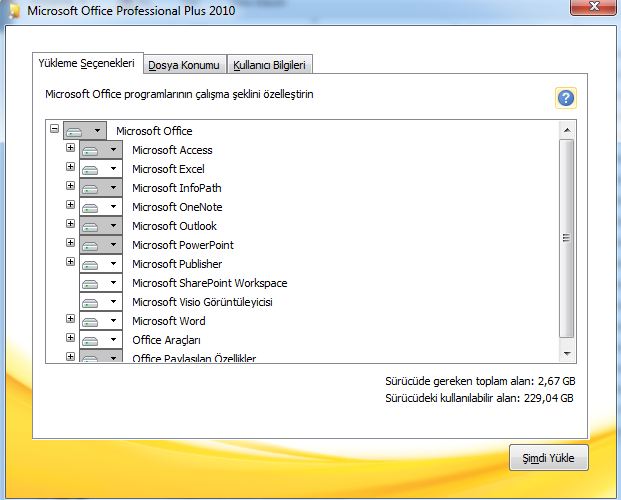The width and height of the screenshot is (621, 500).
Task: Click scrollbar up arrow in feature list
Action: [x=567, y=130]
